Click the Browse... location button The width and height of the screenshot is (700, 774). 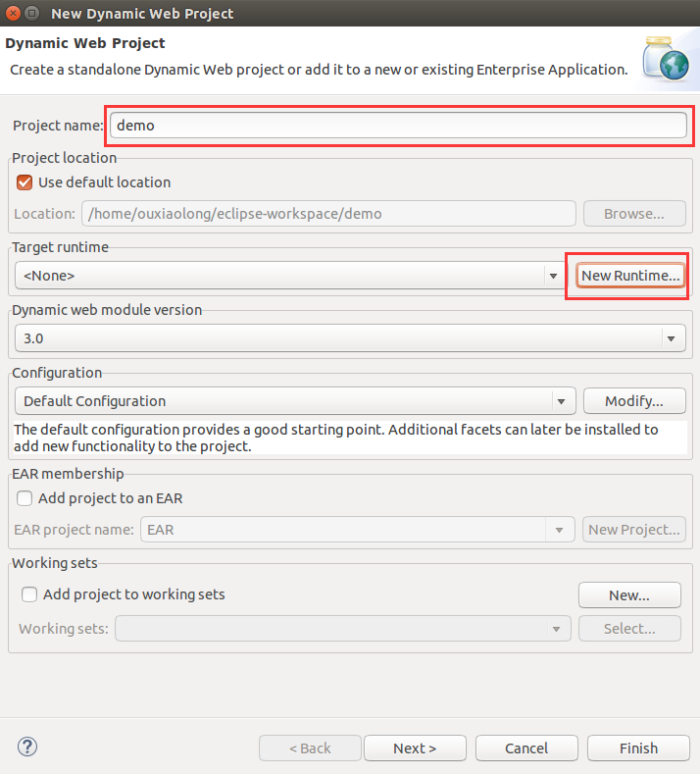(x=633, y=213)
